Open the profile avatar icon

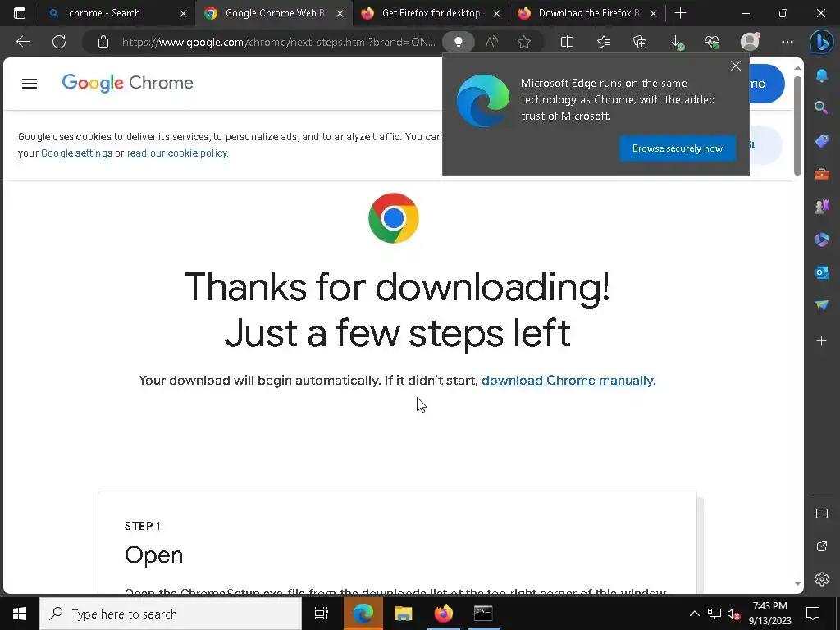pyautogui.click(x=750, y=41)
